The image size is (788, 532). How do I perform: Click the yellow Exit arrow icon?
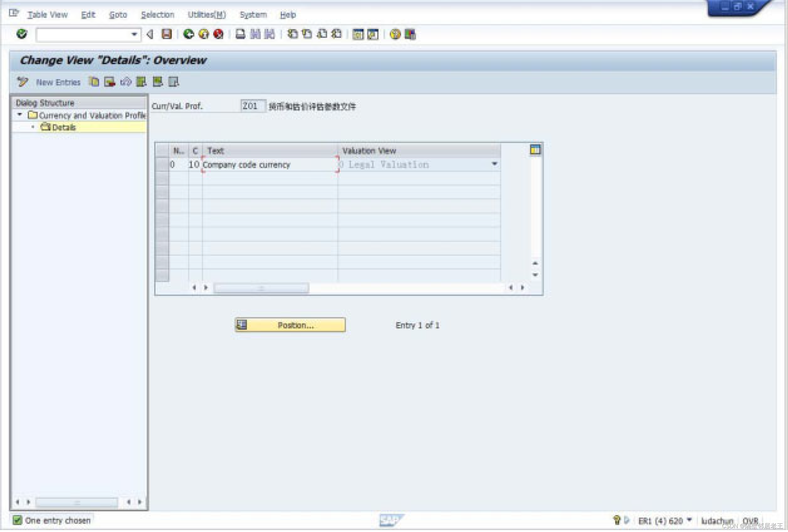tap(204, 34)
